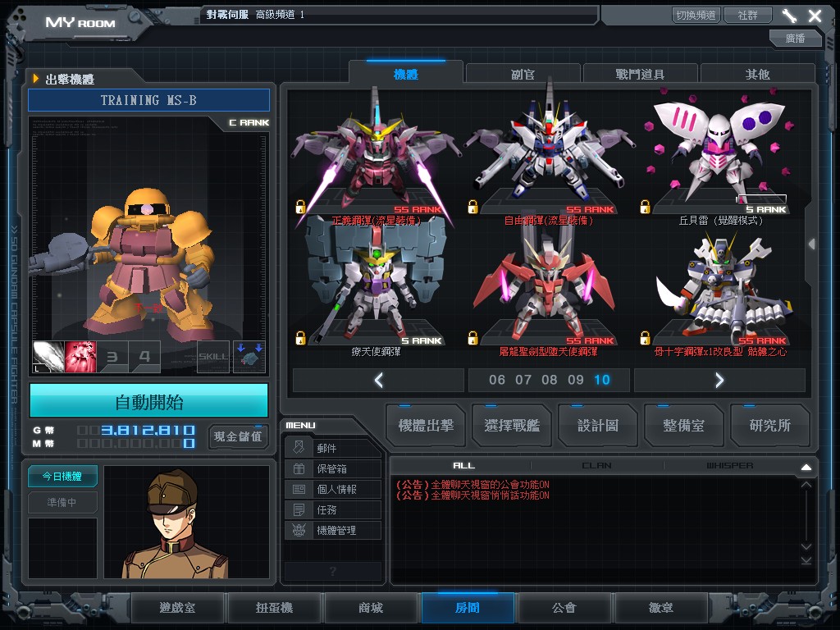Go to next unit page arrow
This screenshot has height=630, width=840.
pos(719,381)
